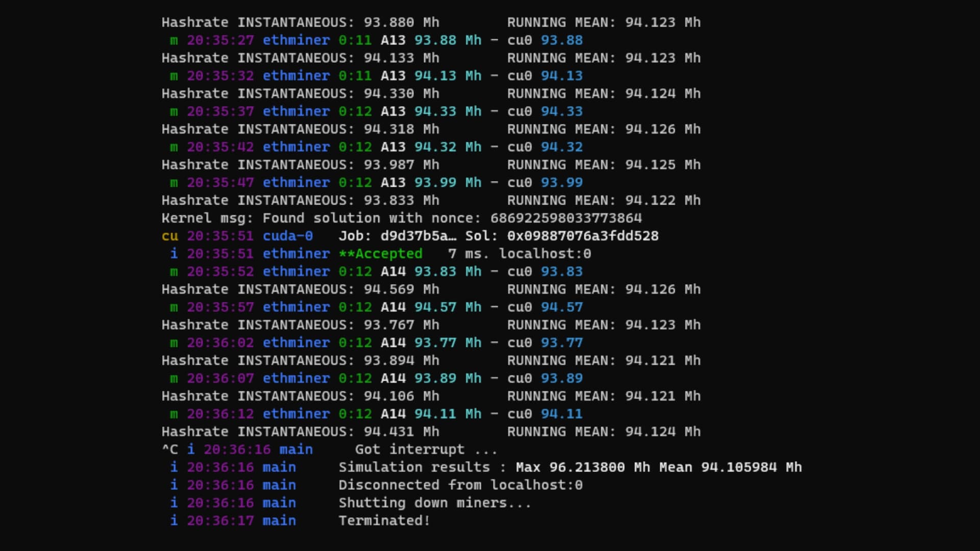Click the instantaneous hashrate 94.431 Mh
Screen dimensions: 980x551
(x=402, y=432)
